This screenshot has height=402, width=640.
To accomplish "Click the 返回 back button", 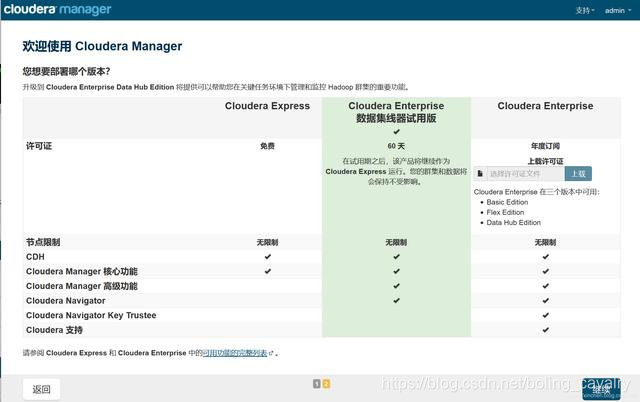I will [x=42, y=389].
